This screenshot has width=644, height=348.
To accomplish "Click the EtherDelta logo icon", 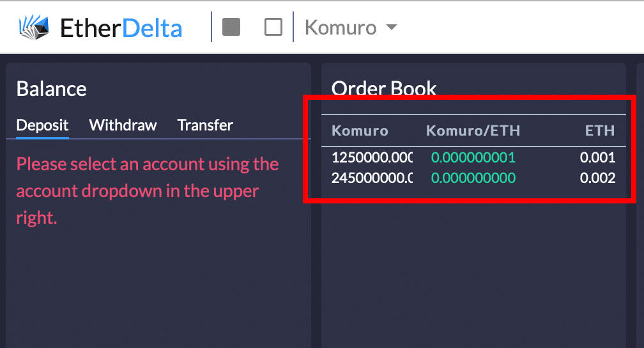I will [34, 28].
